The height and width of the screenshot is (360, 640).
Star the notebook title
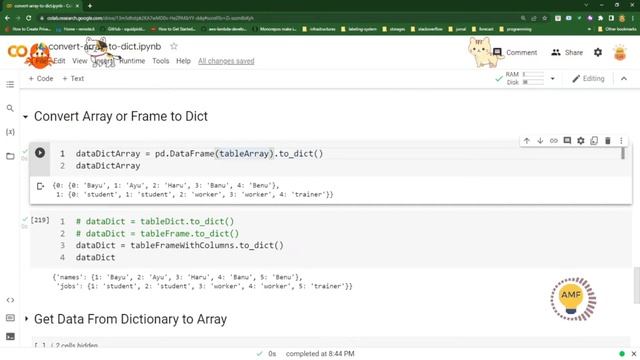coord(174,46)
